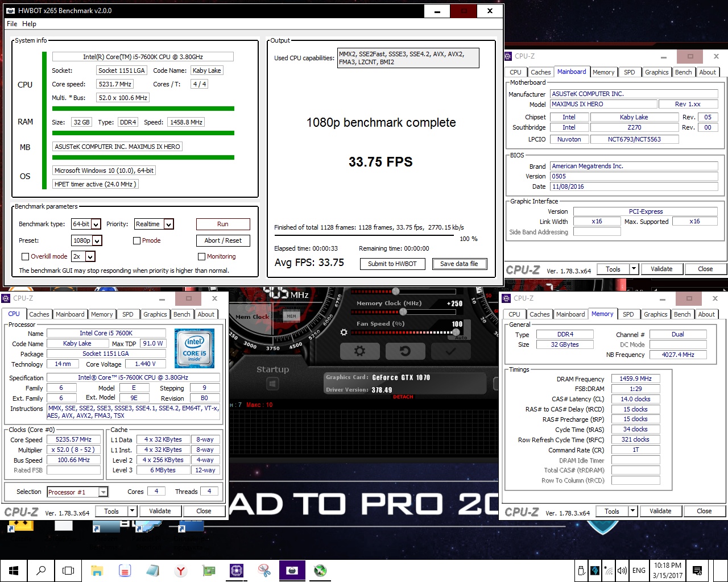
Task: Click the ENG language indicator
Action: point(639,571)
